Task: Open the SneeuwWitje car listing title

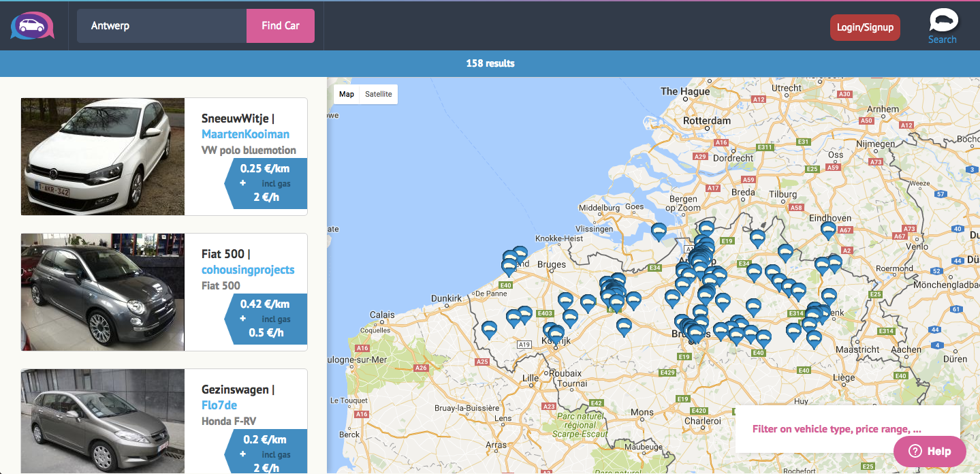Action: [x=238, y=118]
